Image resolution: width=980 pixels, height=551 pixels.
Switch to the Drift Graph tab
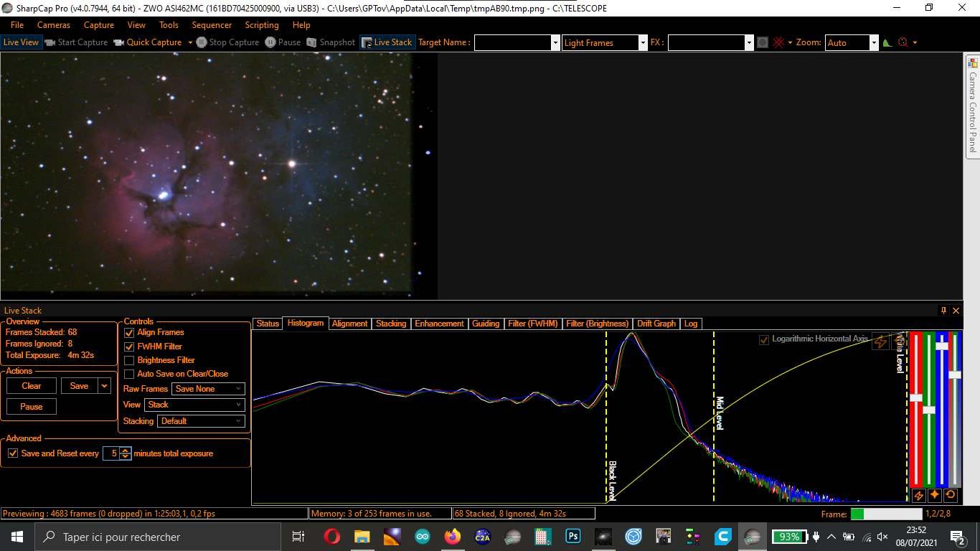pos(656,324)
